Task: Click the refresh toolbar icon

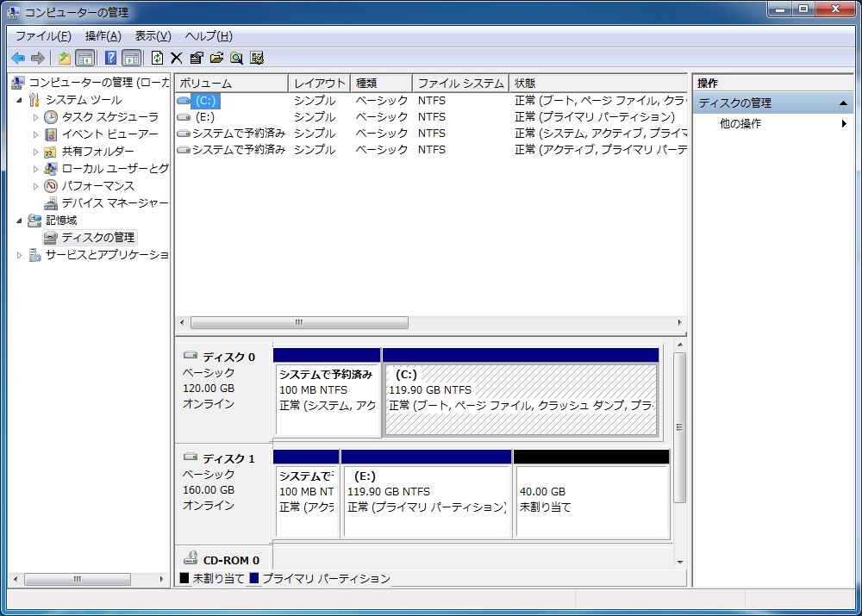Action: pyautogui.click(x=157, y=58)
